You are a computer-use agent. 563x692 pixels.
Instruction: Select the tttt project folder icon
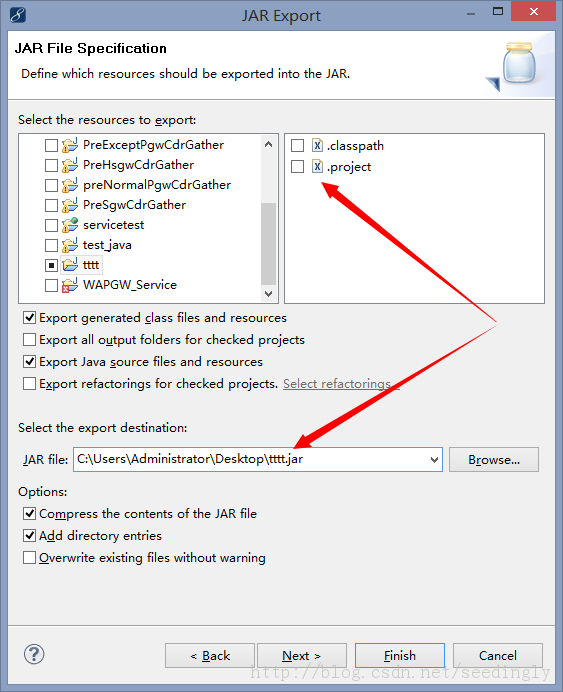[x=70, y=265]
